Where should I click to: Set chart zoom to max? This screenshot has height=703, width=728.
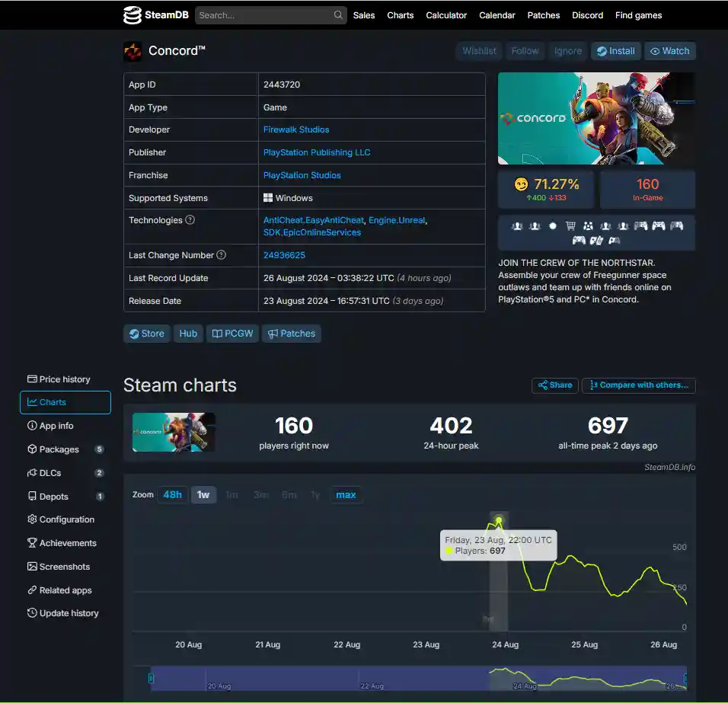pos(346,494)
